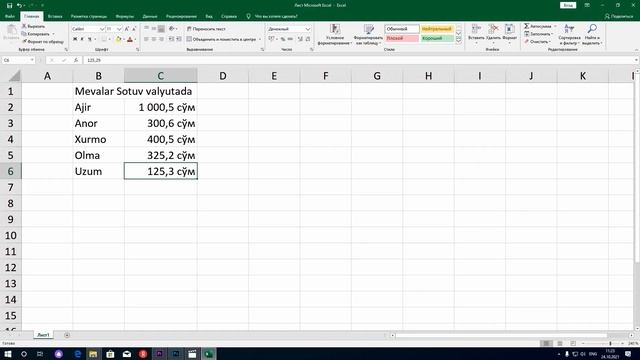Apply the Хороший green cell style
Viewport: 640px width, 360px height.
pyautogui.click(x=437, y=38)
